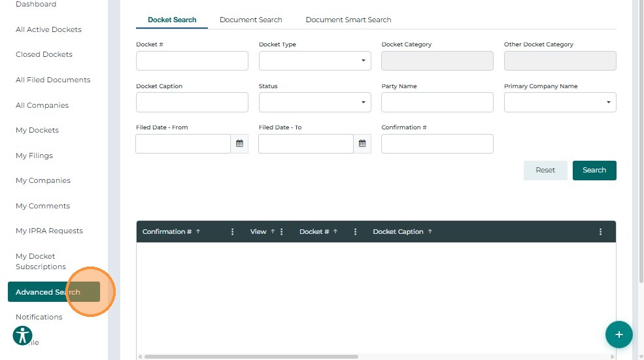The height and width of the screenshot is (360, 644).
Task: Go to My IPRA Requests
Action: 49,231
